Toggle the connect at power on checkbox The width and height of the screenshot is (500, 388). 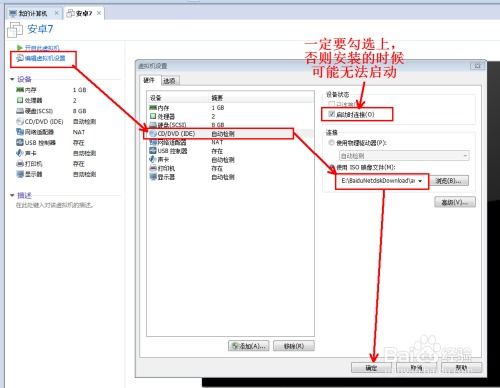331,114
